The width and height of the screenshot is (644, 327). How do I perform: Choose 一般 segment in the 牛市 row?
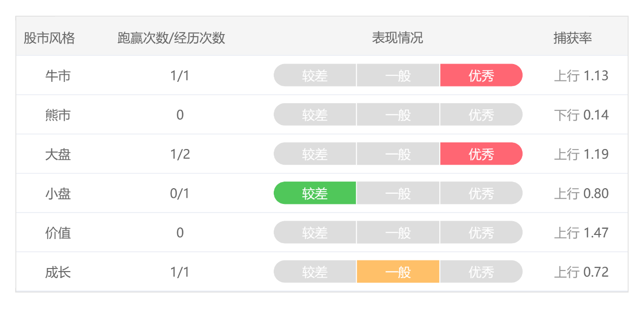pos(398,76)
